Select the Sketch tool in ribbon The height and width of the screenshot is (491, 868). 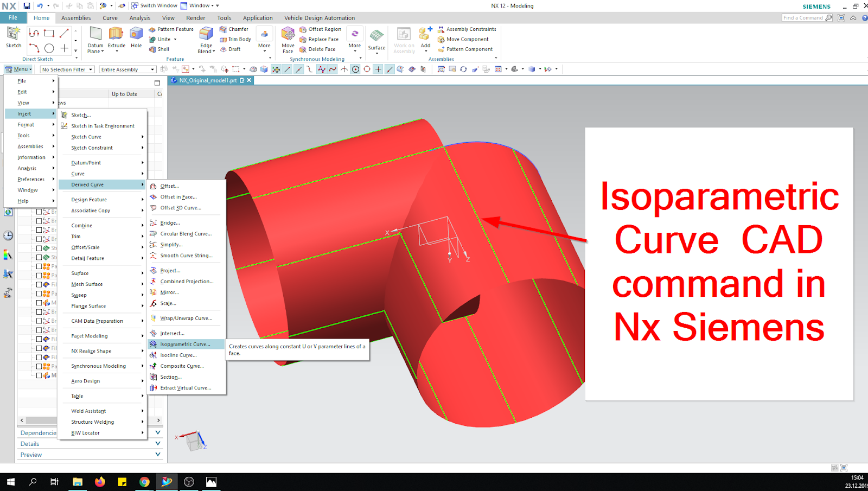pyautogui.click(x=13, y=37)
